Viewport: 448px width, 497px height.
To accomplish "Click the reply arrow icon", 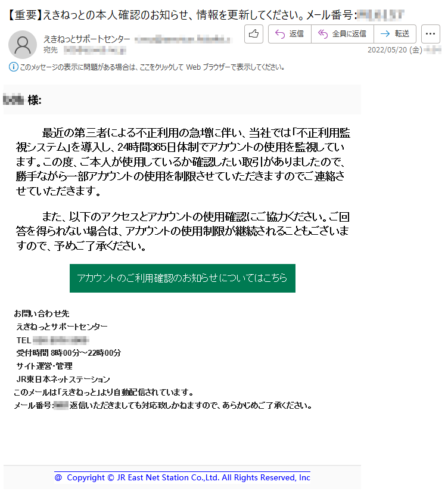I will (x=280, y=33).
